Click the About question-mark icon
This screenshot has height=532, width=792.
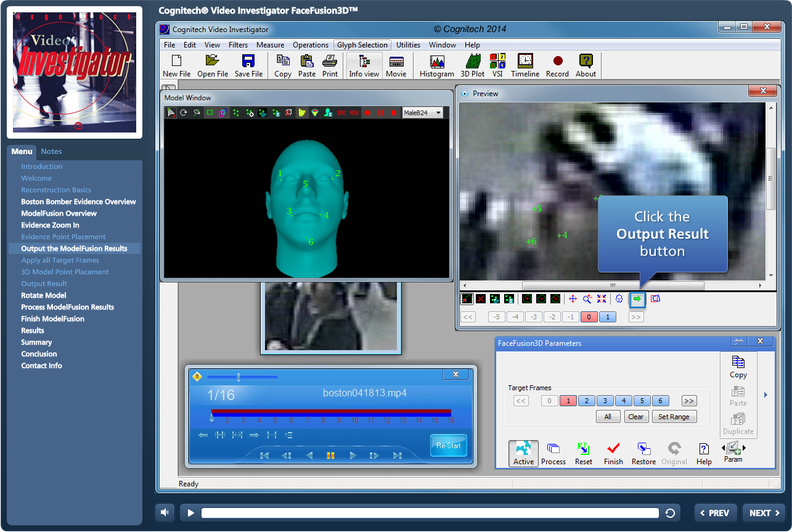click(586, 66)
